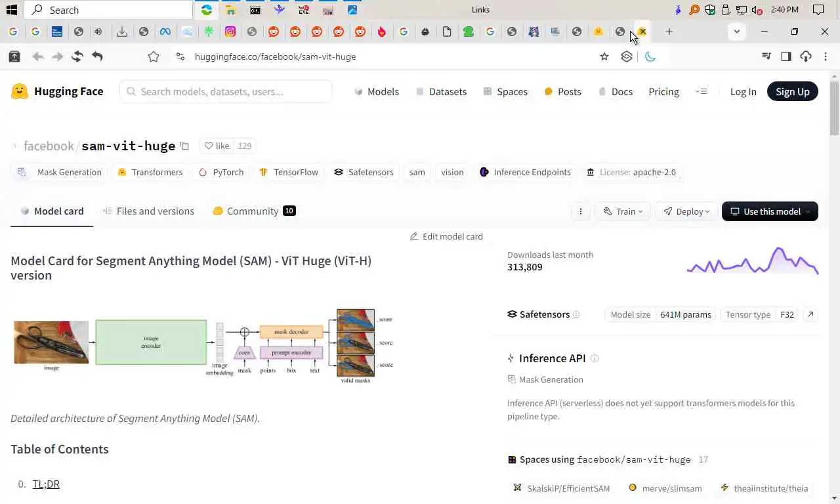Click the Hugging Face emoji logo
840x504 pixels.
pos(20,91)
